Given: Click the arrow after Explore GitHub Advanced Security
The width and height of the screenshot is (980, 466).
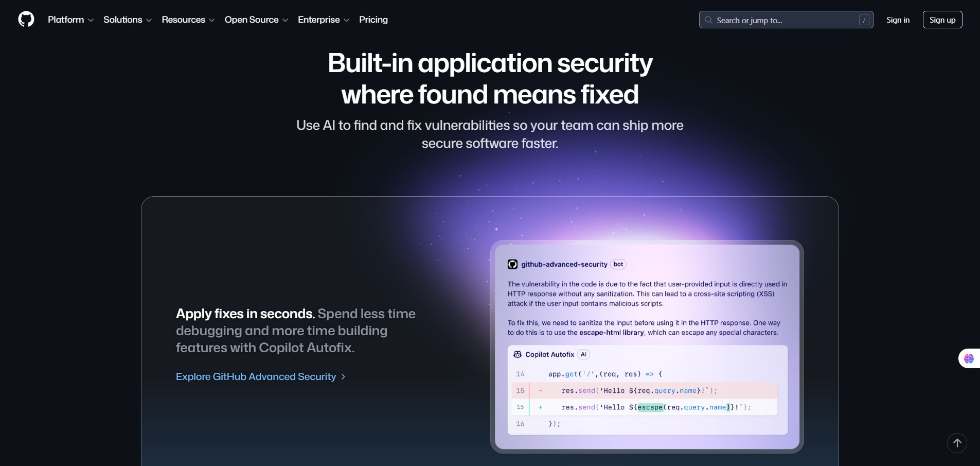Looking at the screenshot, I should coord(343,377).
